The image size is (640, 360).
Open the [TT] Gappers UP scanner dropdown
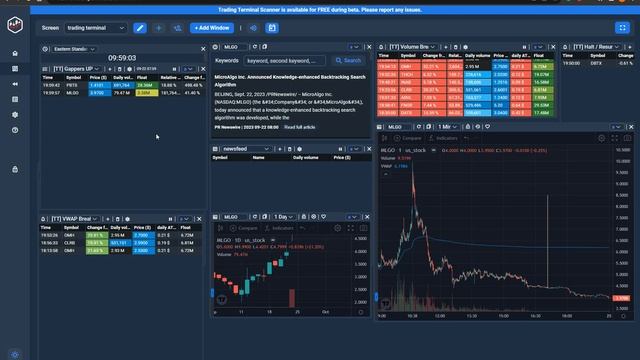76,69
